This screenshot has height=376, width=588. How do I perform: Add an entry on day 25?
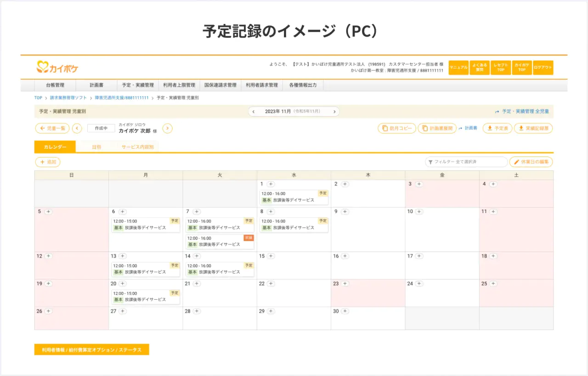coord(493,284)
